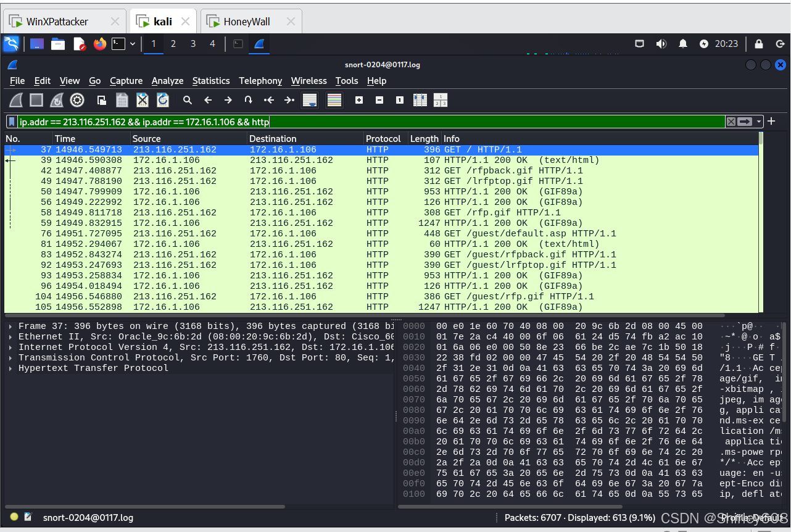The height and width of the screenshot is (532, 791).
Task: Jump to the first packet
Action: [269, 100]
